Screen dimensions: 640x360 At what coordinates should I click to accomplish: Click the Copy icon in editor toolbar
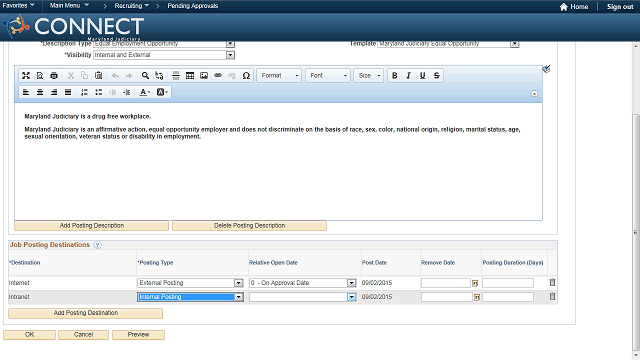[x=84, y=76]
